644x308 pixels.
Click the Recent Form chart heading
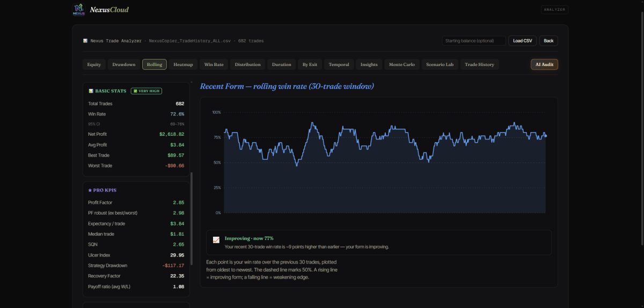pyautogui.click(x=287, y=86)
